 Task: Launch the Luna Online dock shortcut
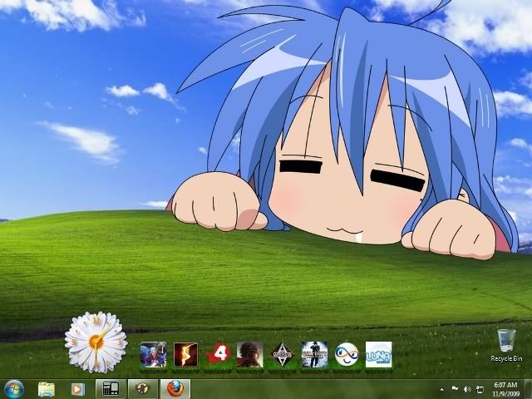tap(378, 354)
